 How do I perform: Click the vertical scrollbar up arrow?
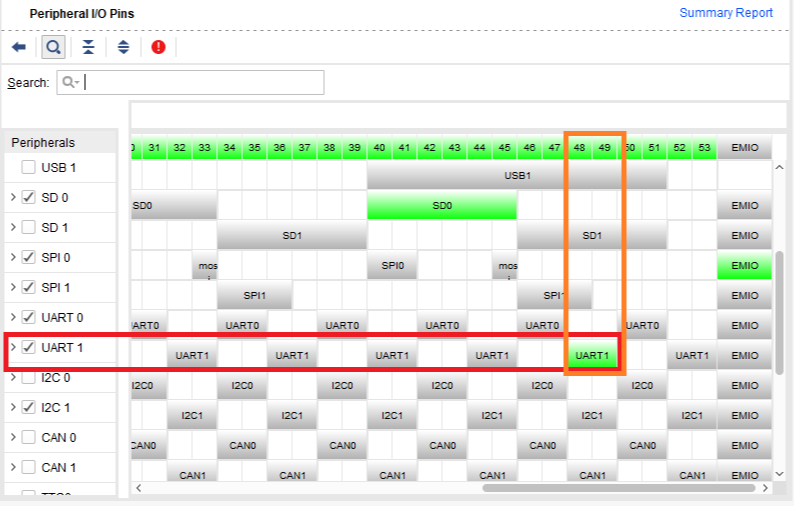point(780,168)
